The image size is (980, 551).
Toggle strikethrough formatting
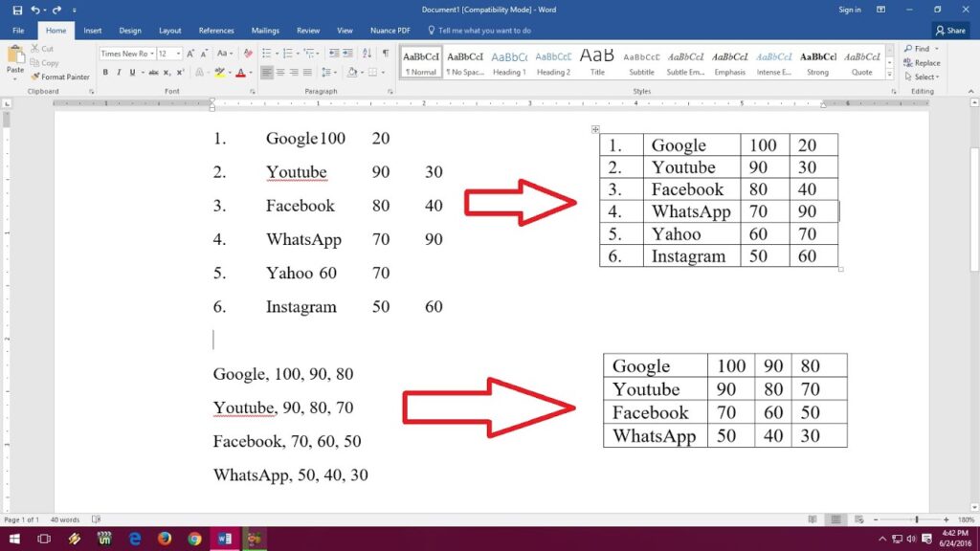[154, 72]
